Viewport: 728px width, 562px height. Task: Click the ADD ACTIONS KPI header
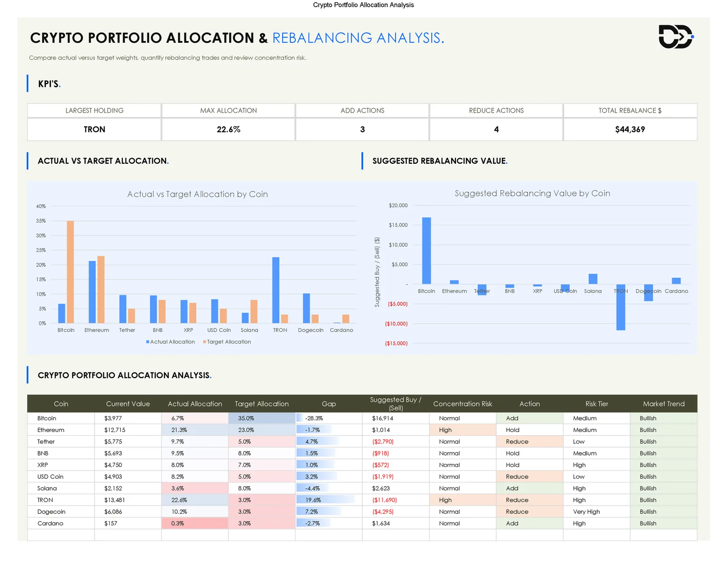[x=362, y=110]
